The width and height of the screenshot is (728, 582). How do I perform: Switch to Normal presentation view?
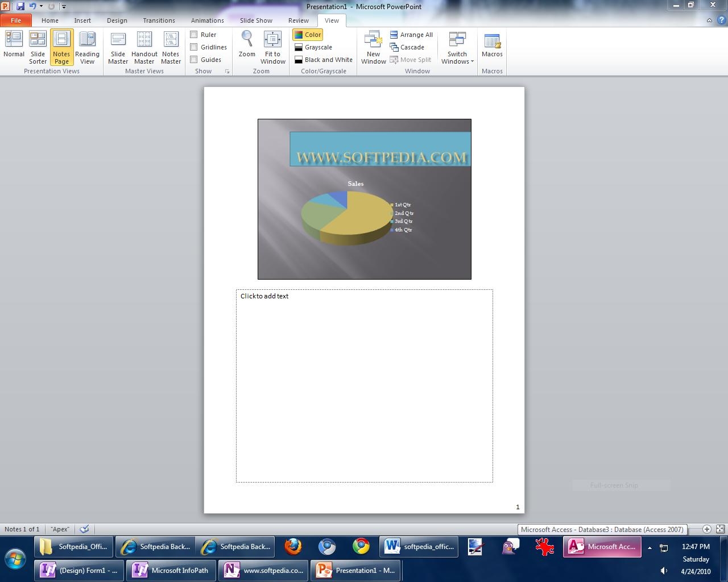point(14,45)
